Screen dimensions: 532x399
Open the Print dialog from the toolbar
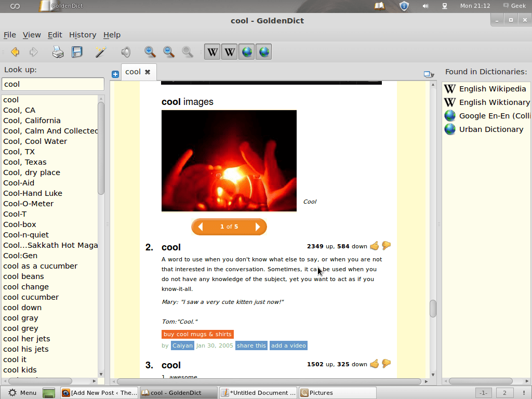click(57, 51)
